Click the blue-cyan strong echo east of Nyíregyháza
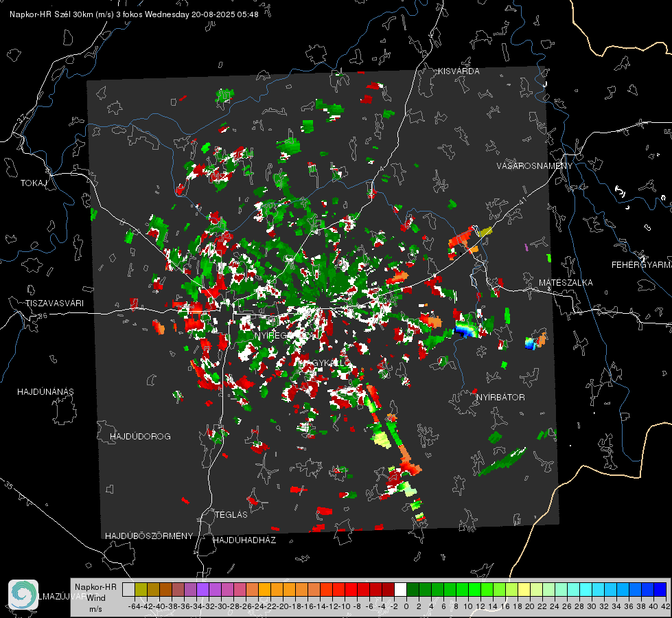The height and width of the screenshot is (618, 672). point(466,330)
